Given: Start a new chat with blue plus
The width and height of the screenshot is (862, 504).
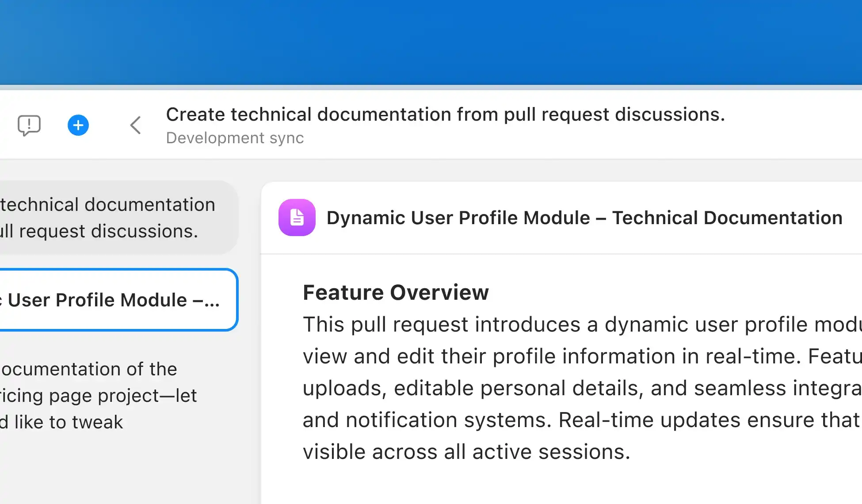Looking at the screenshot, I should (x=78, y=125).
